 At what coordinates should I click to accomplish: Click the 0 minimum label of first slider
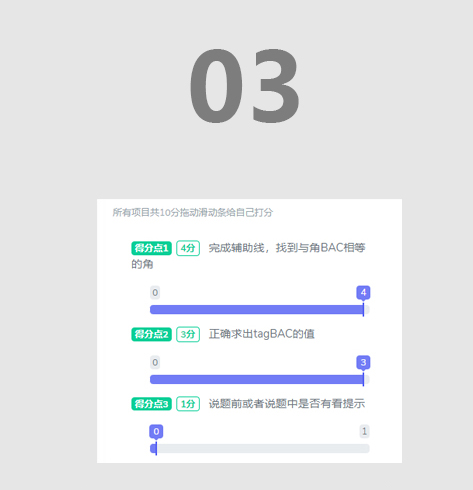(155, 293)
